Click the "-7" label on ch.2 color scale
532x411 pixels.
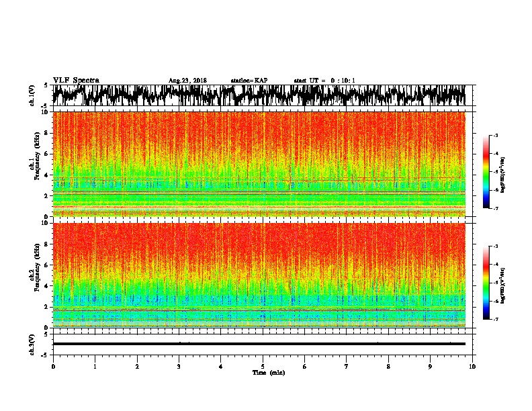pyautogui.click(x=496, y=320)
